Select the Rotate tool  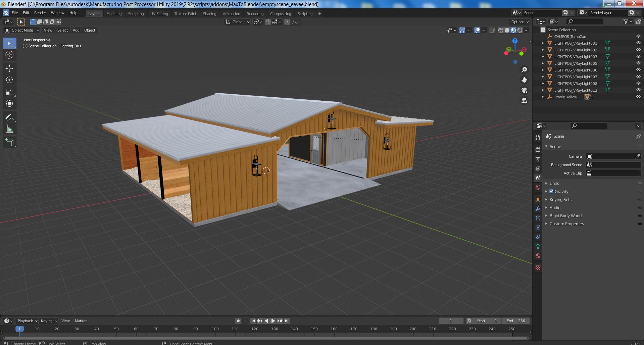pos(9,80)
